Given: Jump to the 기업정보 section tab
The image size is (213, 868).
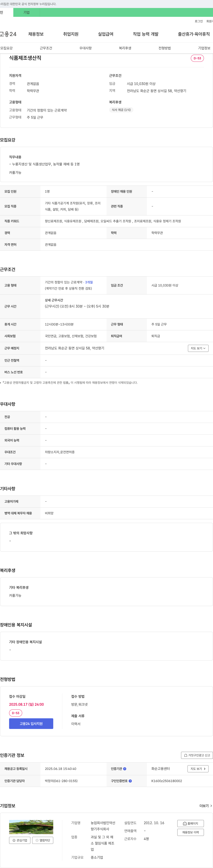Looking at the screenshot, I should pyautogui.click(x=204, y=48).
